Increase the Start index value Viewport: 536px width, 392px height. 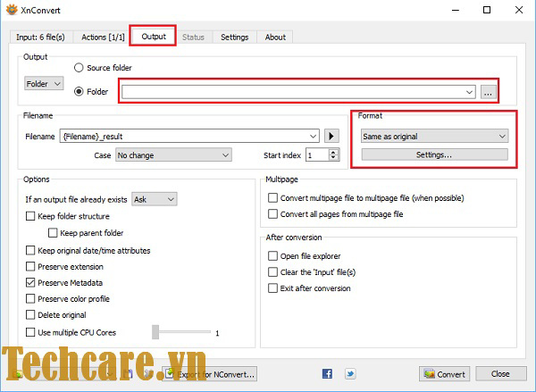333,152
